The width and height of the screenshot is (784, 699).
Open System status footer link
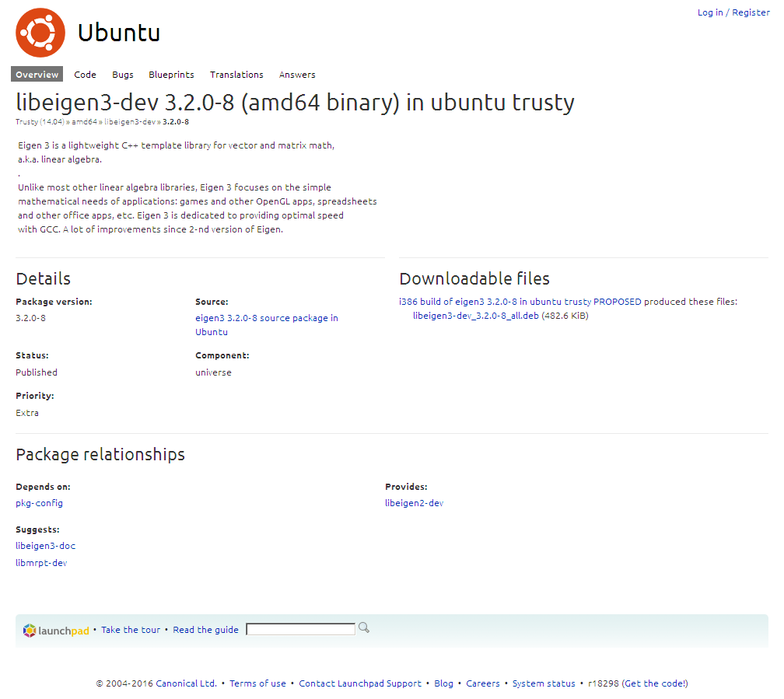(544, 683)
